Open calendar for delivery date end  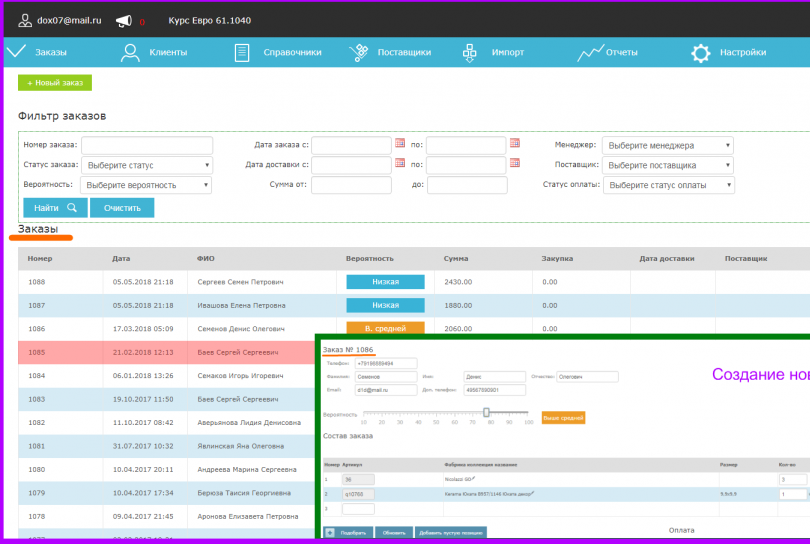coord(515,162)
